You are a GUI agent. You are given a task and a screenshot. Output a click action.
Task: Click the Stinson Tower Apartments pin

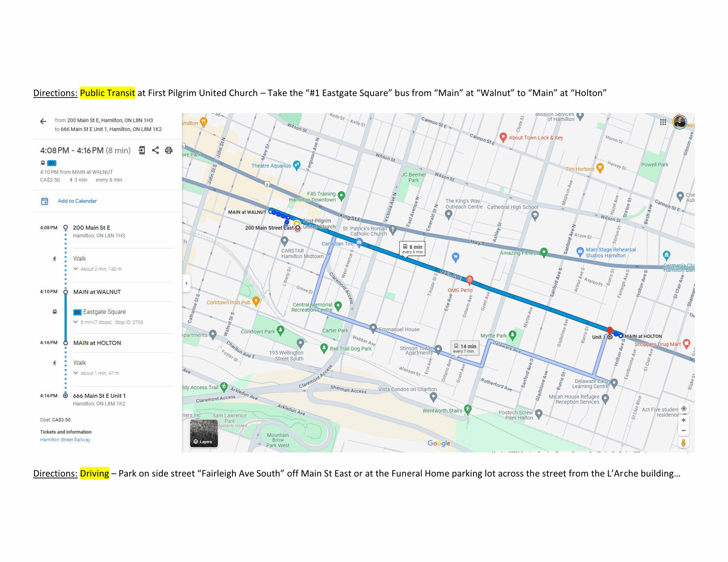pos(439,349)
